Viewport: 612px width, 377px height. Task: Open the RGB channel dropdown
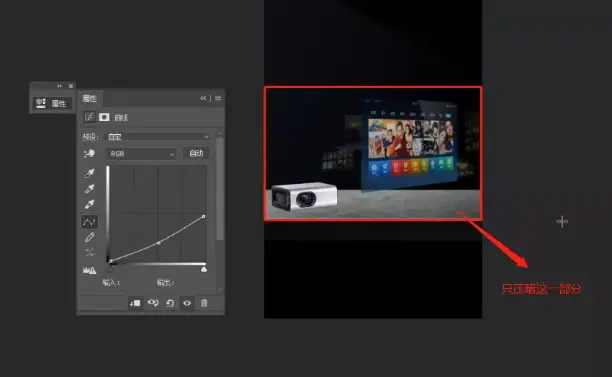[x=141, y=154]
